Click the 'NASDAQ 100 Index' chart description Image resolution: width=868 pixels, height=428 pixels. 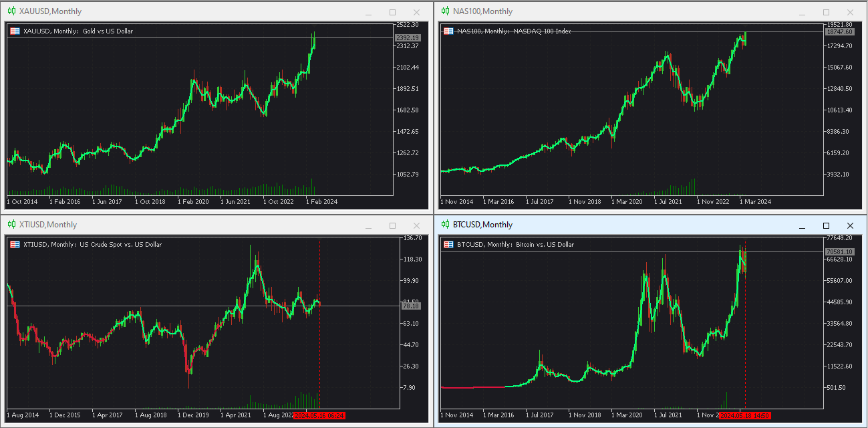pos(542,31)
